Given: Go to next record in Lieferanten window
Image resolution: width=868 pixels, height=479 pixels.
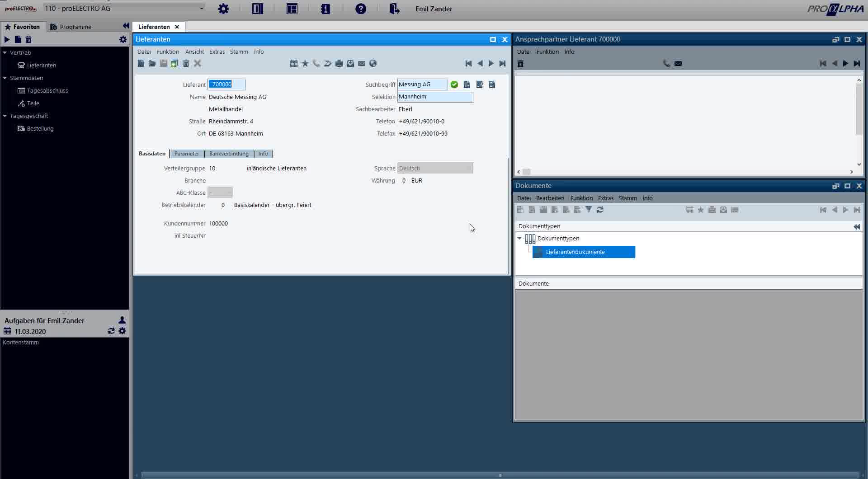Looking at the screenshot, I should coord(491,63).
